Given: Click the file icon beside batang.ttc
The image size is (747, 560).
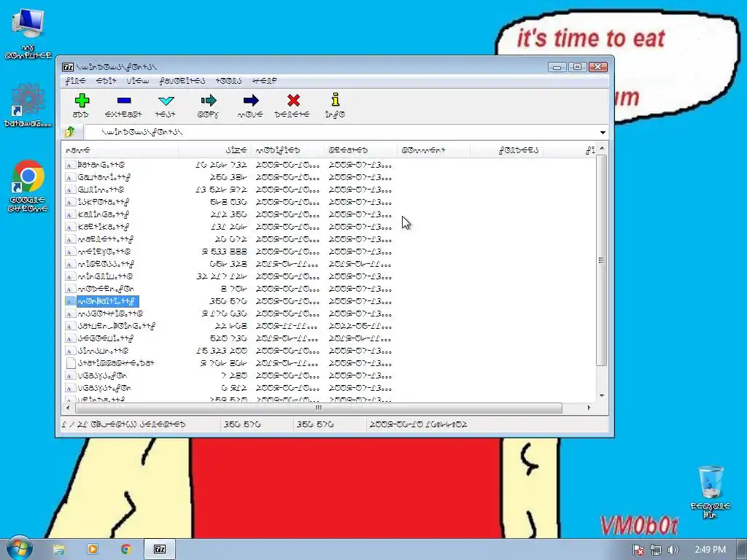Looking at the screenshot, I should tap(70, 165).
